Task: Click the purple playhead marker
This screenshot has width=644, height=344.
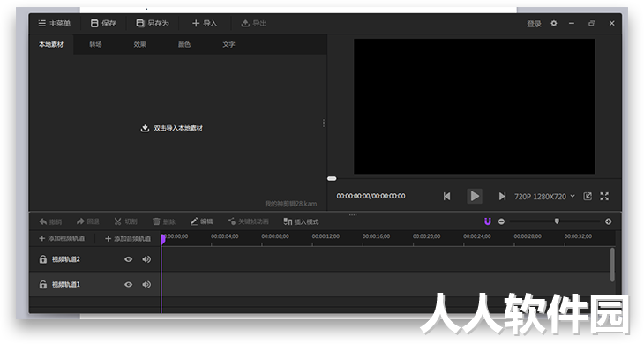Action: (x=163, y=239)
